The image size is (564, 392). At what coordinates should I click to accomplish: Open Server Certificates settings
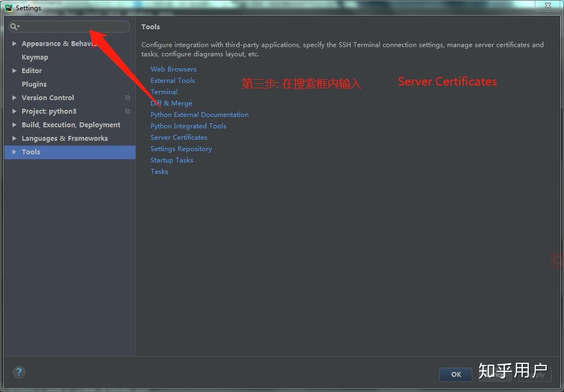[x=179, y=137]
